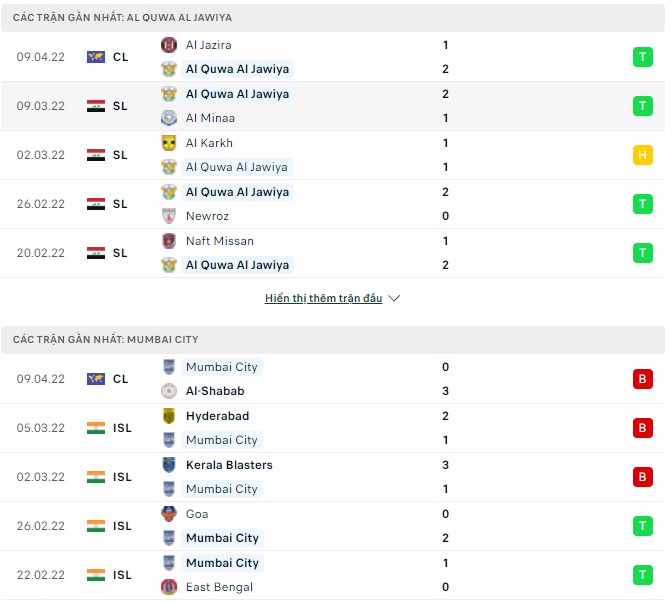The width and height of the screenshot is (672, 604).
Task: Click the red B badge for Al-Shabab match
Action: (x=641, y=379)
